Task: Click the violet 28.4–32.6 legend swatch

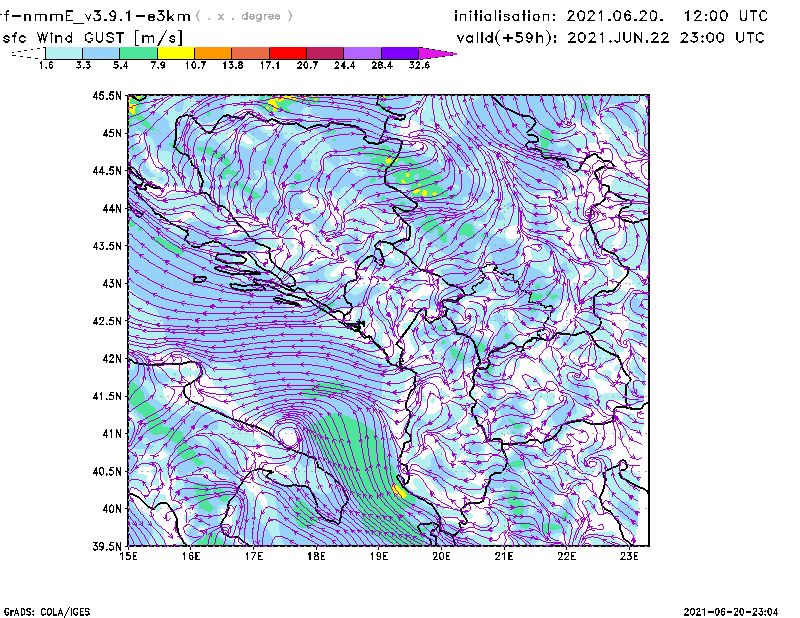Action: pos(400,53)
